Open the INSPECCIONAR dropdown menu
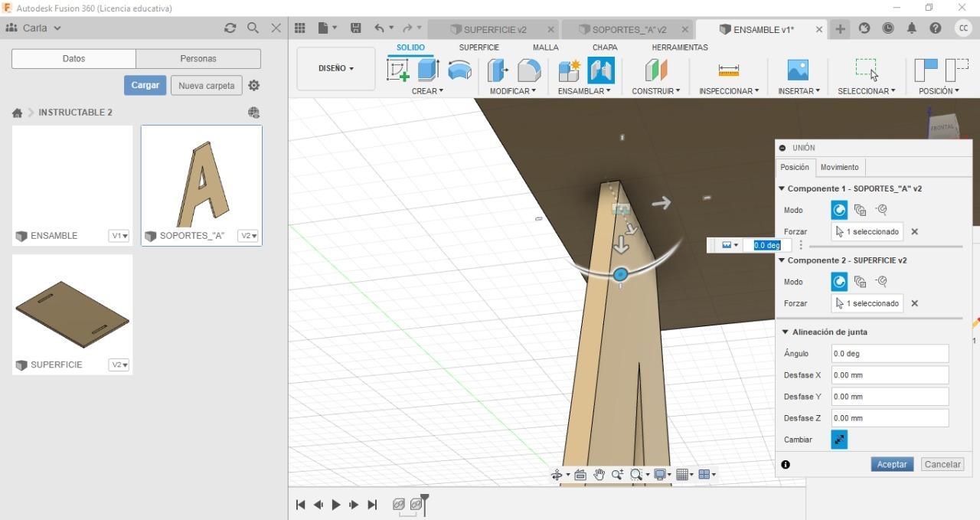Image resolution: width=980 pixels, height=520 pixels. (x=729, y=91)
